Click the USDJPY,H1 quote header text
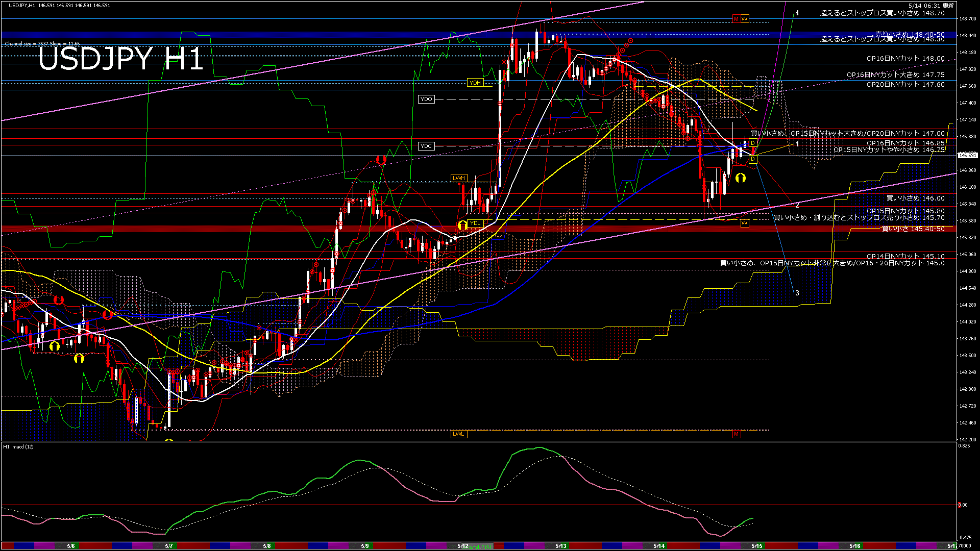The width and height of the screenshot is (980, 551). 60,5
